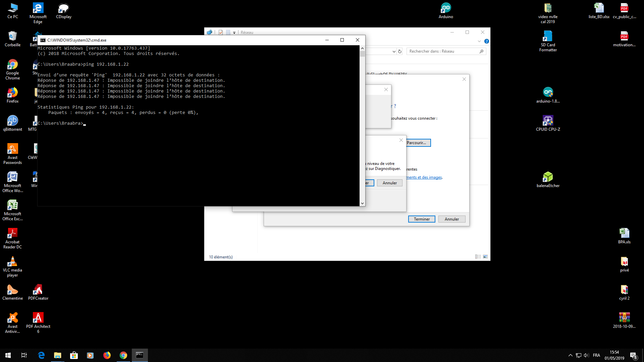Screen dimensions: 644x362
Task: Open the taskbar clock showing 15:54
Action: 614,355
